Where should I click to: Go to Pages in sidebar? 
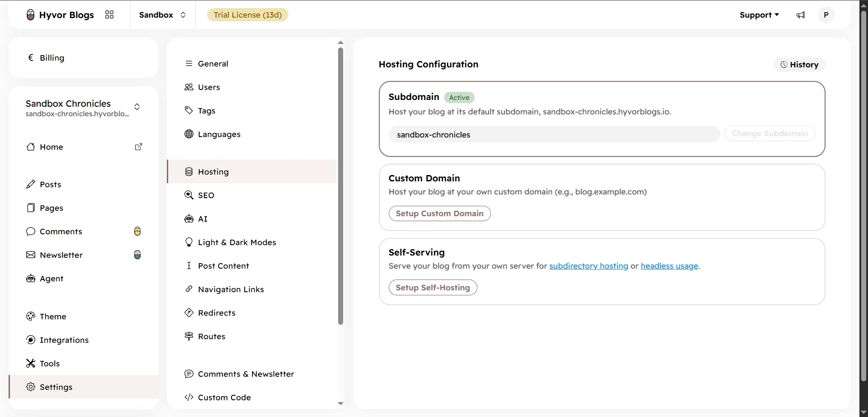coord(84,208)
